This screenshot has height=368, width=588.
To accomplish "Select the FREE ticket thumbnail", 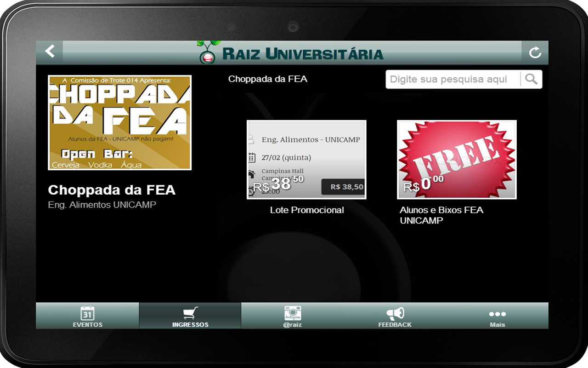I will (457, 160).
